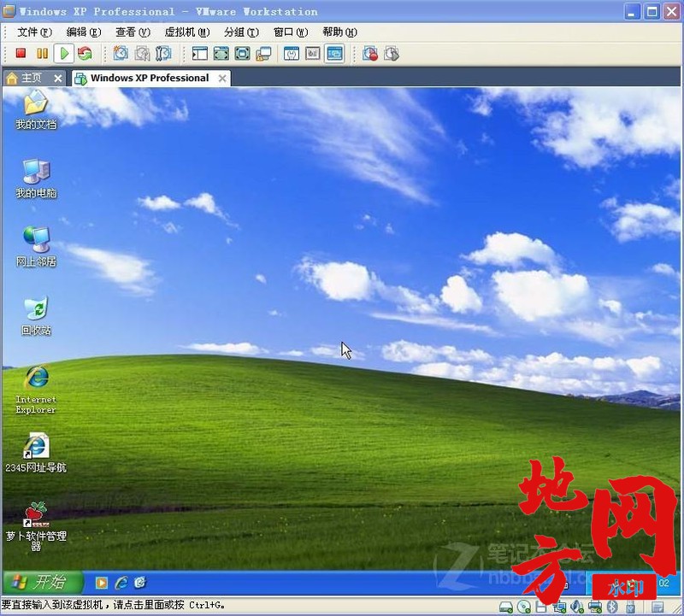The width and height of the screenshot is (684, 616).
Task: Revert the VM to its snapshot
Action: (x=142, y=53)
